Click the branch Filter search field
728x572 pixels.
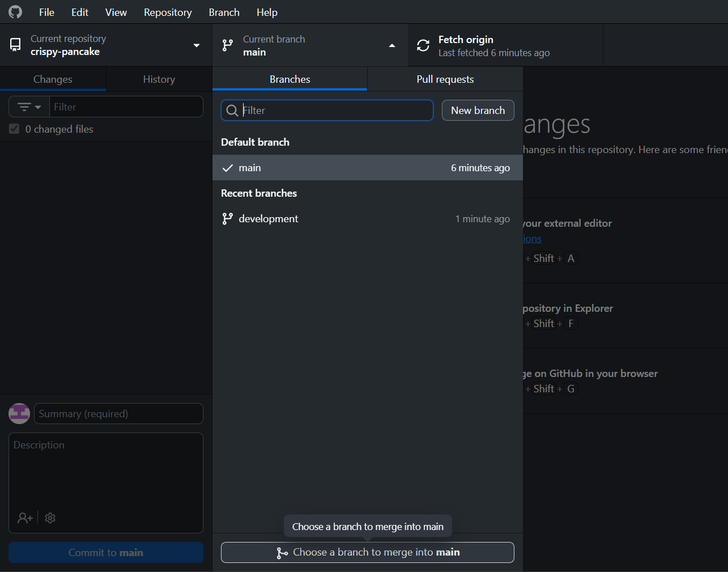click(327, 111)
